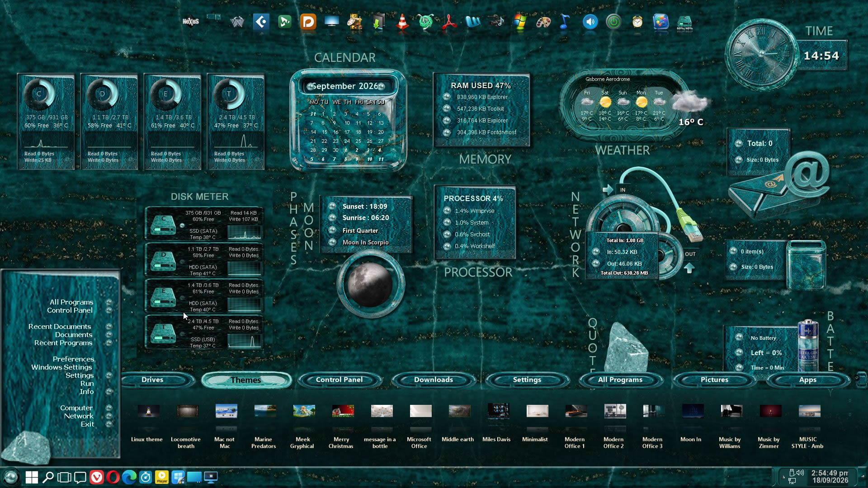Expand the hidden system tray icons arrow

pos(783,477)
